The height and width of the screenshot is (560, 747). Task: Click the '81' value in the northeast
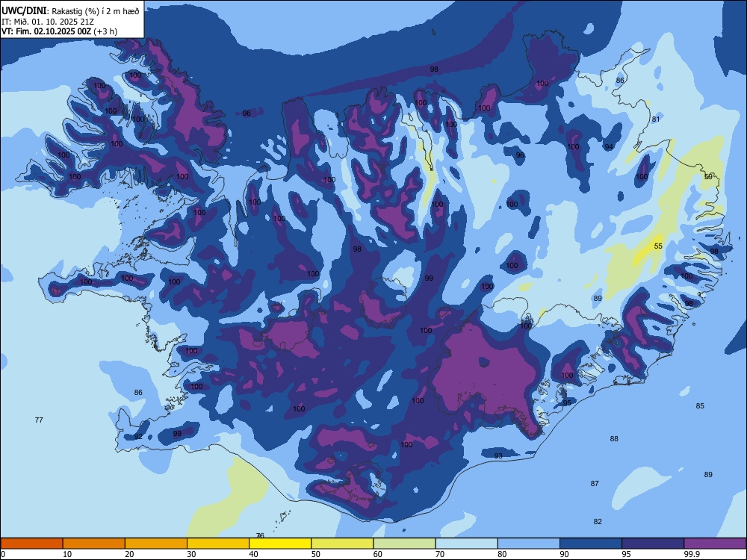pos(656,119)
